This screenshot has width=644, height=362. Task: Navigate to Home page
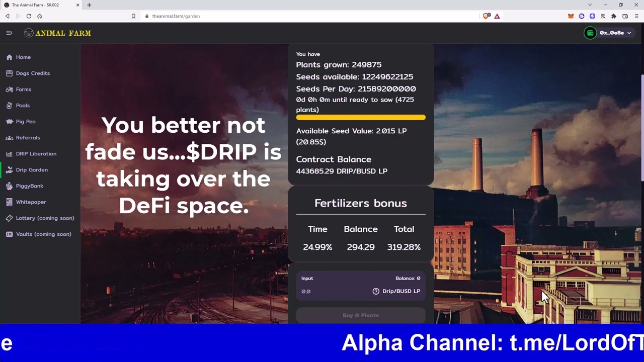coord(23,57)
